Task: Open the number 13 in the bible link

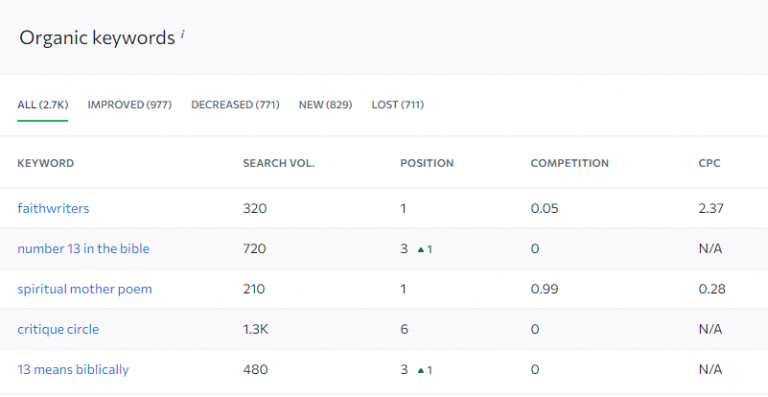Action: tap(83, 249)
